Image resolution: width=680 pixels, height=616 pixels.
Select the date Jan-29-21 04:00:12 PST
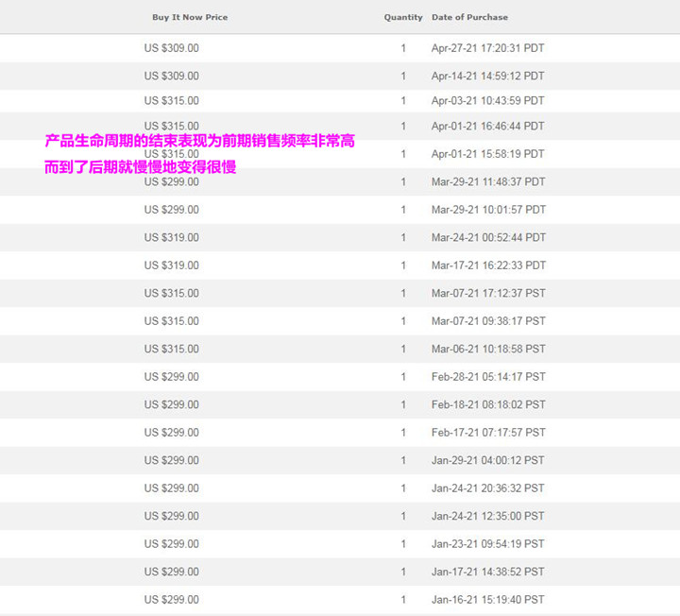488,460
